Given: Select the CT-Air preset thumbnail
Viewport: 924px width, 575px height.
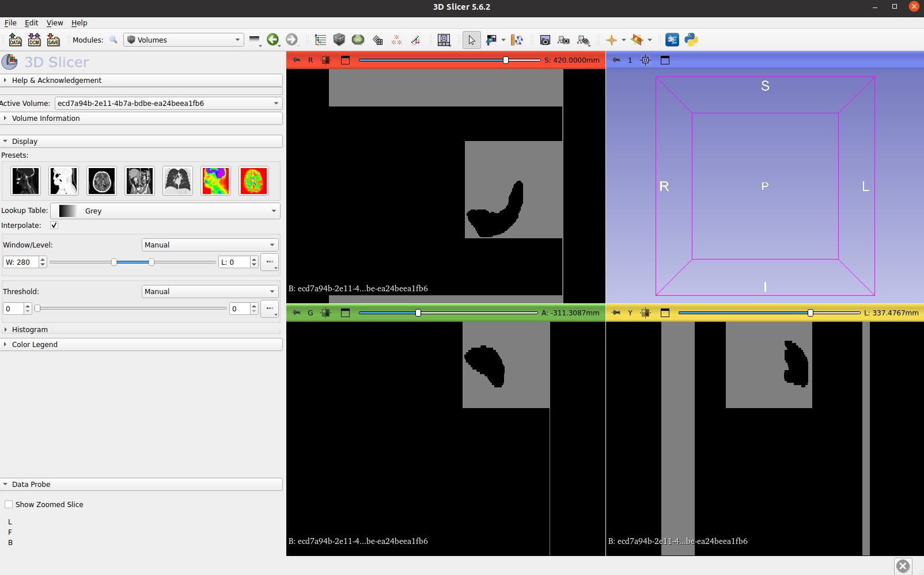Looking at the screenshot, I should point(64,181).
